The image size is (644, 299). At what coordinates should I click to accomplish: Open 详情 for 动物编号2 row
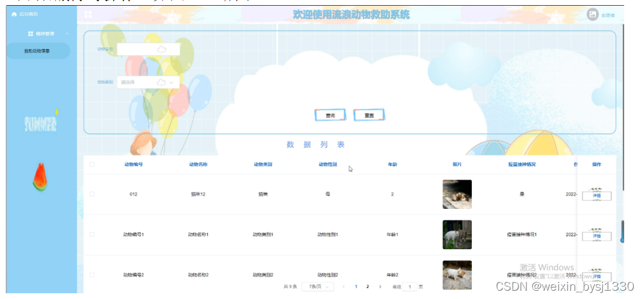[597, 277]
